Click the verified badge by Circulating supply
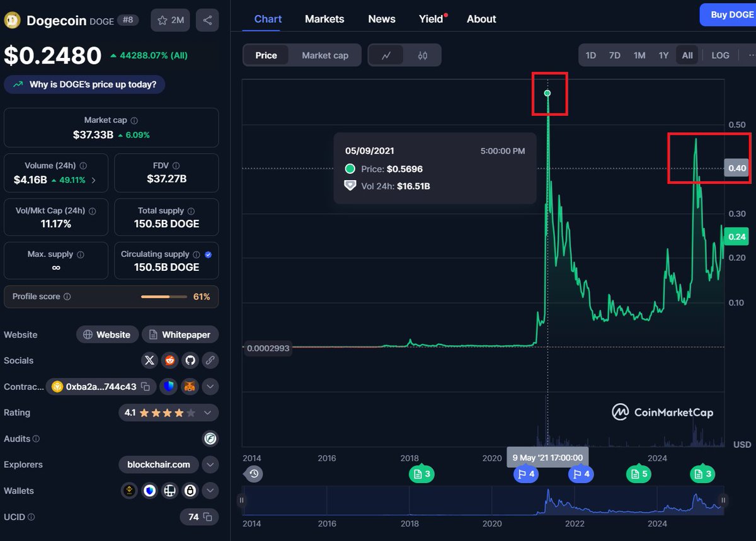The height and width of the screenshot is (541, 756). click(209, 254)
